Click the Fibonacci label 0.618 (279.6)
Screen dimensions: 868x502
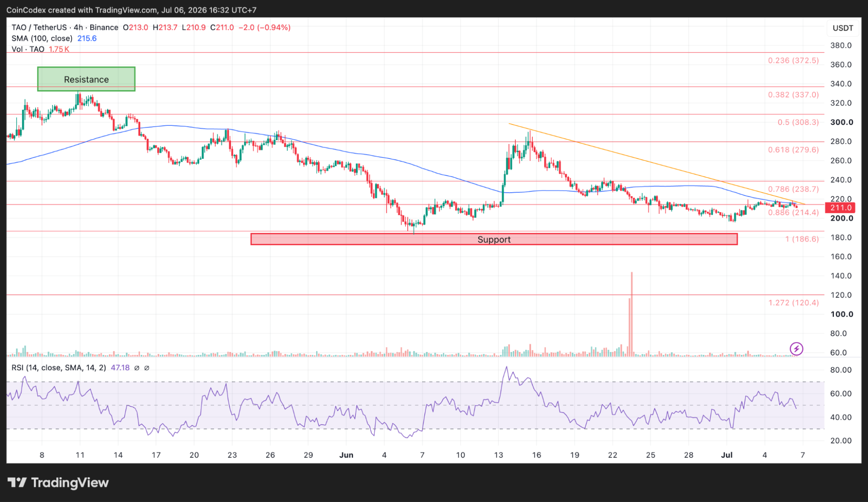click(793, 150)
